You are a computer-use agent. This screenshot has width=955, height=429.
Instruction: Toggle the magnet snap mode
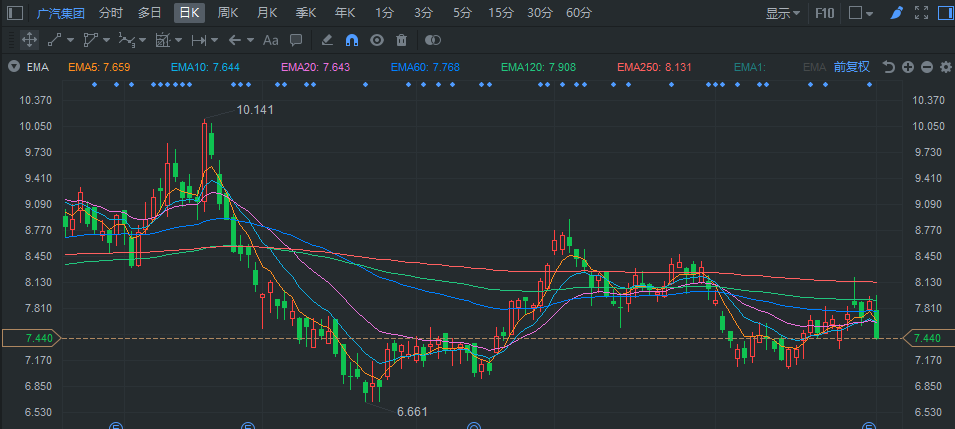(351, 40)
